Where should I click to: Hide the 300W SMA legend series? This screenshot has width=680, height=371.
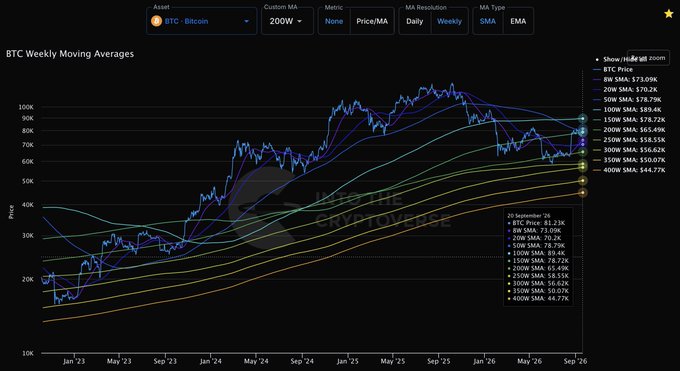(628, 150)
